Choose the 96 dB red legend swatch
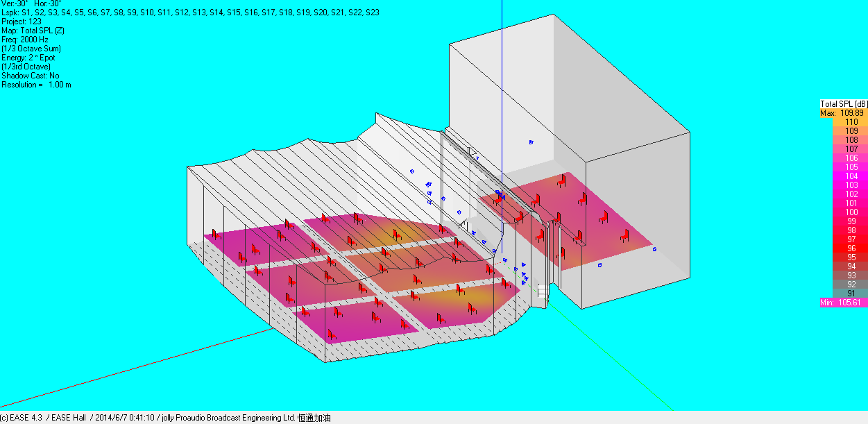 tap(844, 248)
